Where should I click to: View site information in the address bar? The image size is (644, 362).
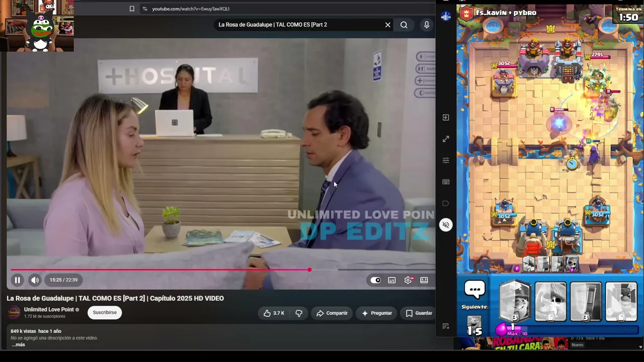point(145,9)
